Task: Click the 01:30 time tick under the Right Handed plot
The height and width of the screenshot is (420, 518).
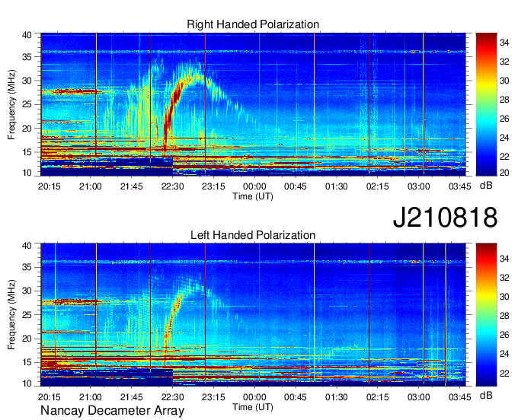Action: coord(336,186)
